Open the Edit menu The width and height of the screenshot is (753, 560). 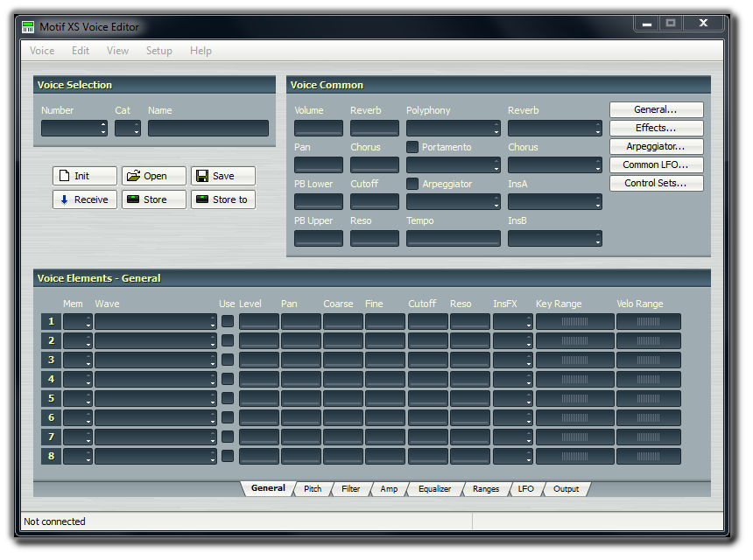pyautogui.click(x=81, y=51)
